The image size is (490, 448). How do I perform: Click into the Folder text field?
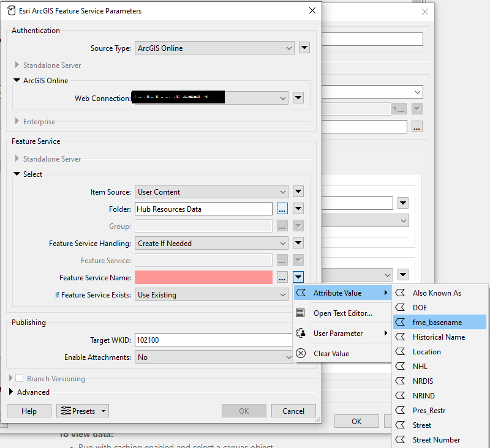(x=203, y=209)
